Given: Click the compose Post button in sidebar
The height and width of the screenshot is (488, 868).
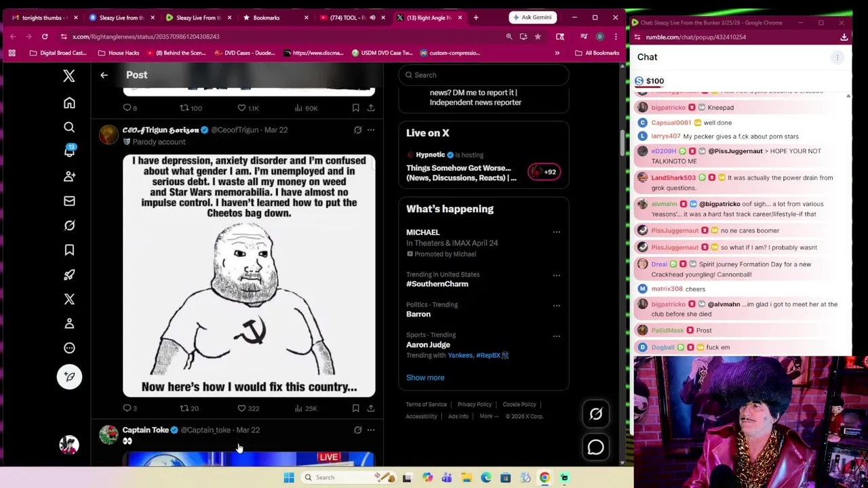Looking at the screenshot, I should click(x=69, y=377).
